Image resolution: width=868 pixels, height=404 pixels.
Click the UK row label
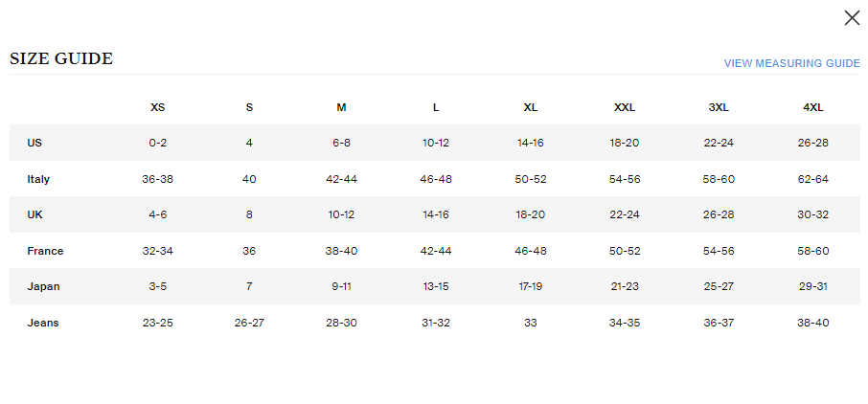coord(34,214)
